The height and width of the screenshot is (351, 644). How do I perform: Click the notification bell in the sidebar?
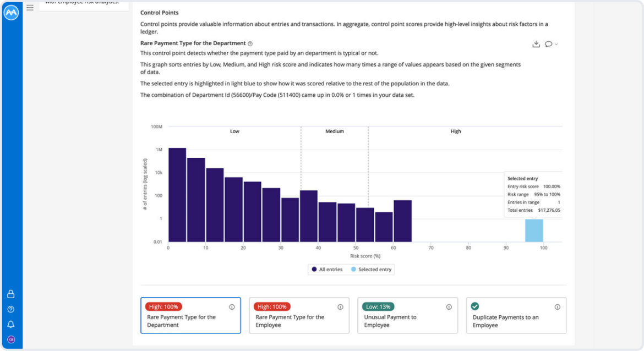click(x=10, y=324)
